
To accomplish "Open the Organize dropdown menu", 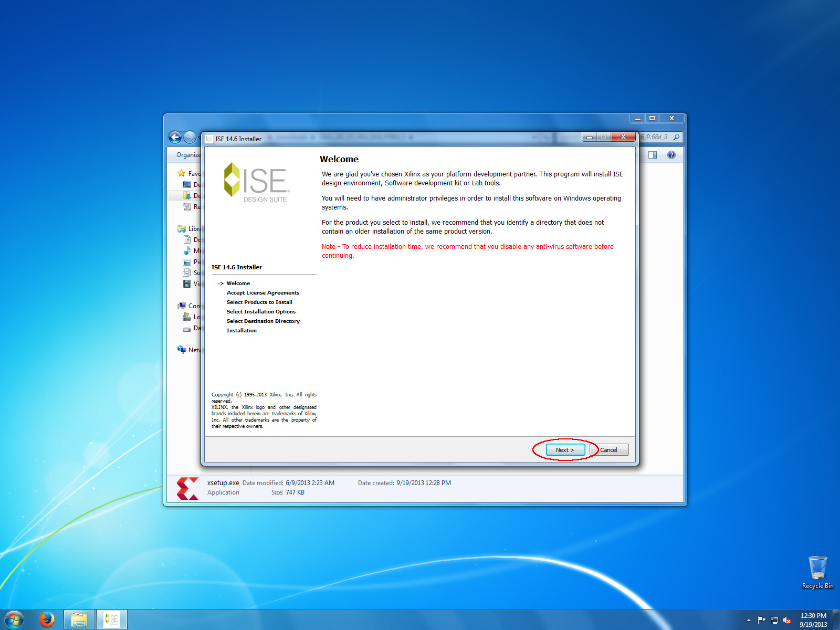I will (187, 155).
